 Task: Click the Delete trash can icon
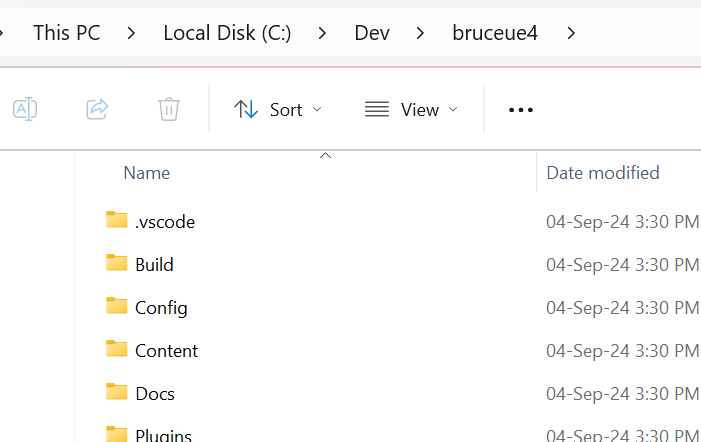[x=169, y=109]
